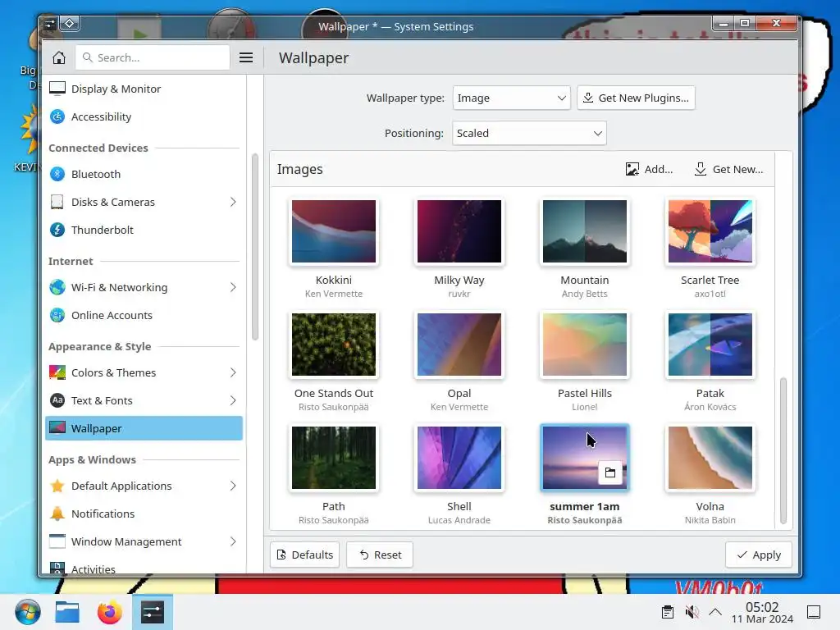Viewport: 840px width, 630px height.
Task: Expand the Text & Fonts chevron
Action: (x=233, y=400)
